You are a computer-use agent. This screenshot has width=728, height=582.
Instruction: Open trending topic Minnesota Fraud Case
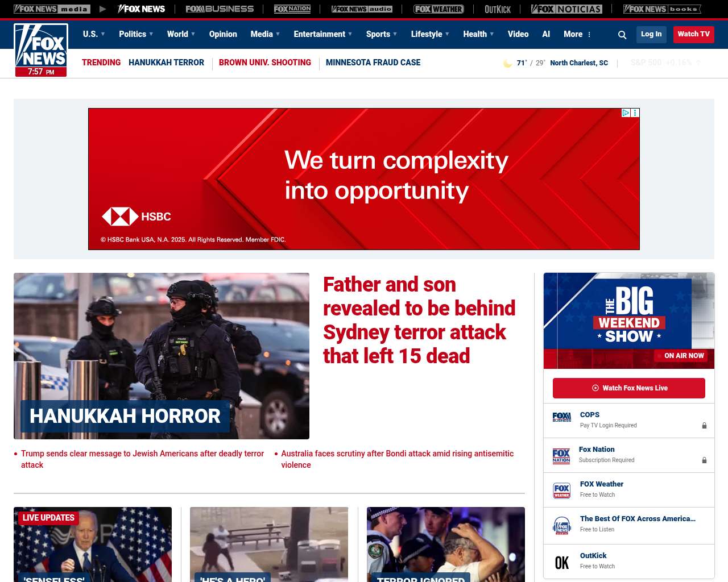[x=373, y=63]
